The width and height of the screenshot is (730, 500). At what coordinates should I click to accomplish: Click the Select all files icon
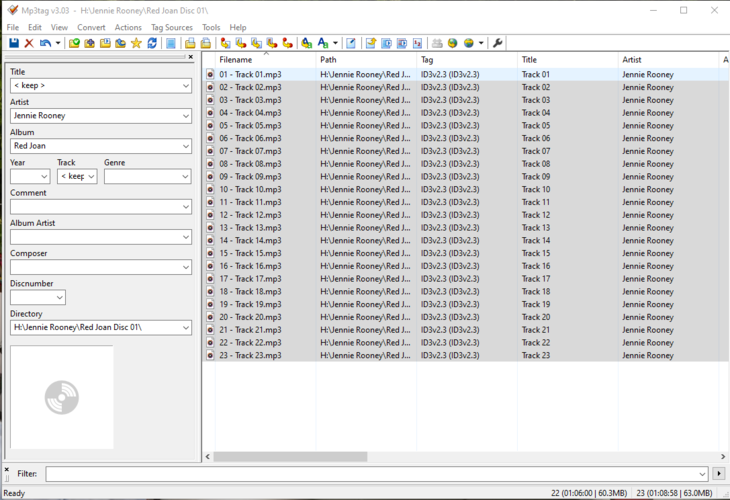pyautogui.click(x=171, y=43)
